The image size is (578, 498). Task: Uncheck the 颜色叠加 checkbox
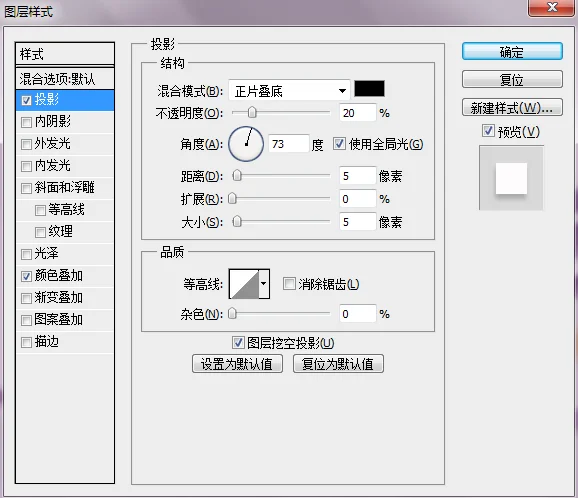pyautogui.click(x=26, y=276)
